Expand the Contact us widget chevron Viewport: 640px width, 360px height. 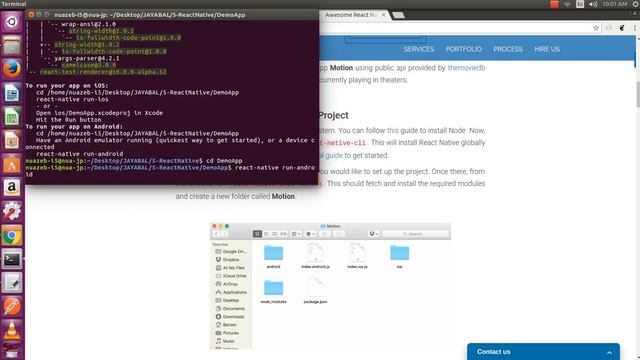[609, 352]
